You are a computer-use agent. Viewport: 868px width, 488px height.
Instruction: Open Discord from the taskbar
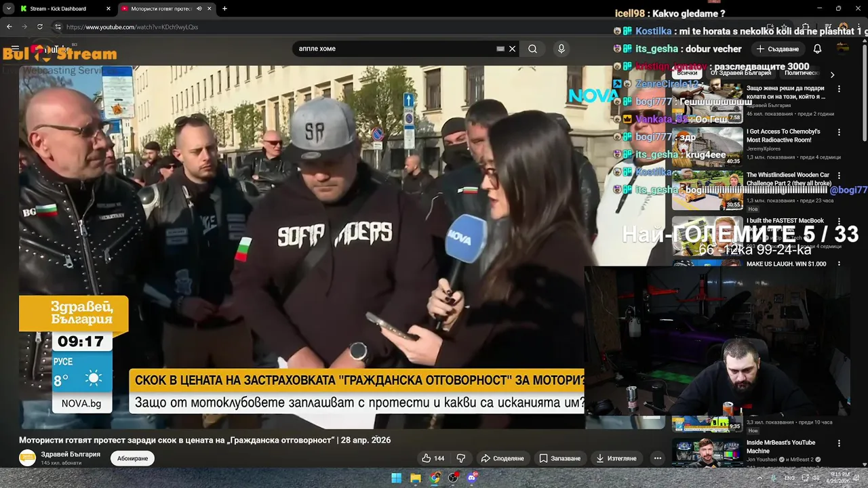pos(473,478)
